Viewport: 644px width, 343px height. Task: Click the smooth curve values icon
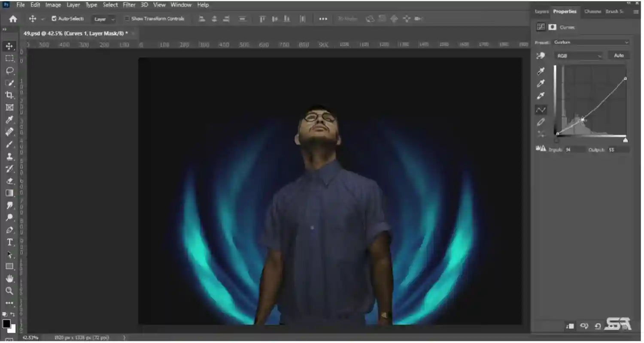tap(541, 134)
